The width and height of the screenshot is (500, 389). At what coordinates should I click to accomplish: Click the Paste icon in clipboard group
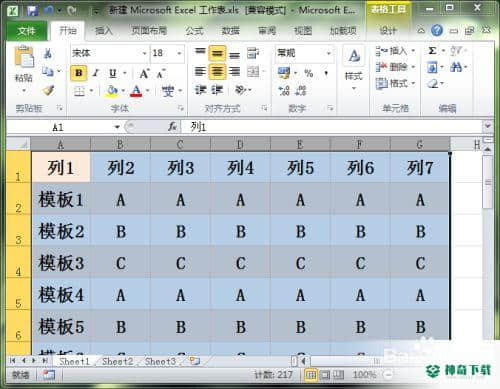pyautogui.click(x=24, y=57)
